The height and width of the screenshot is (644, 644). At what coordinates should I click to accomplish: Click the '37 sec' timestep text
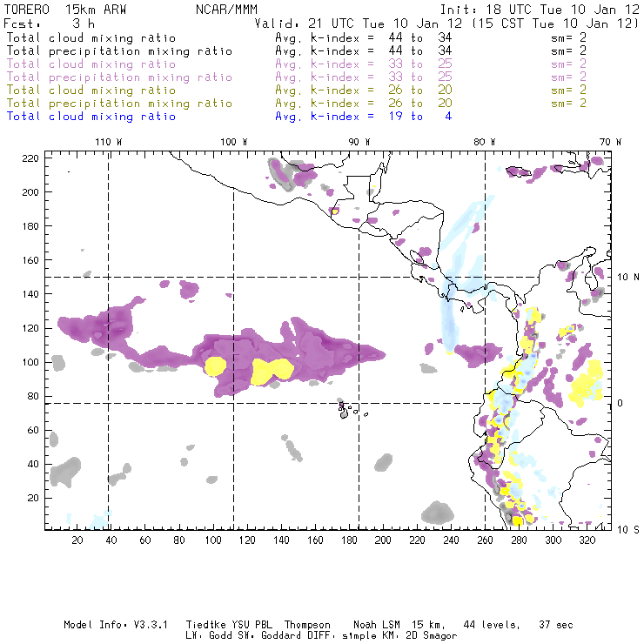(556, 625)
